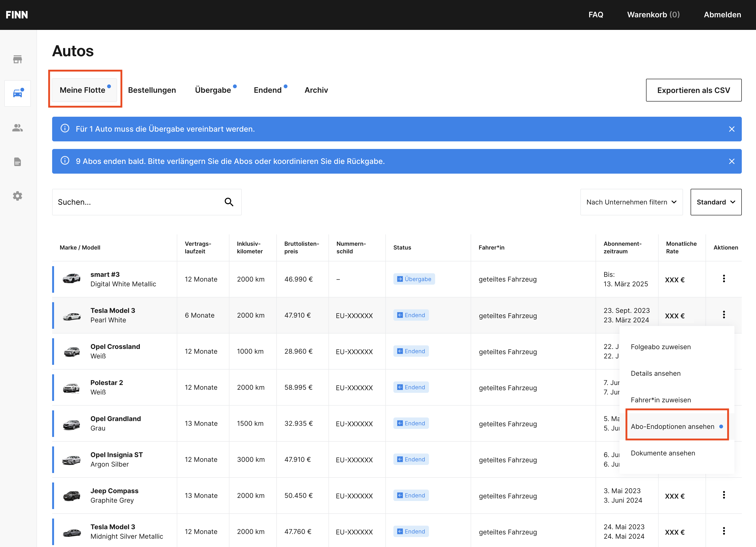
Task: Open three-dot menu for Tesla Model 3 Midnight Silver
Action: [724, 531]
